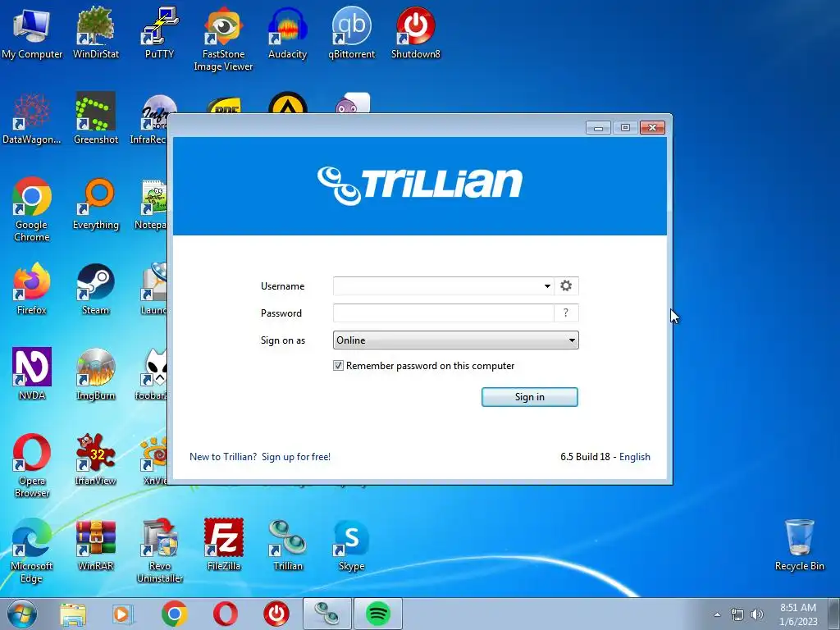840x630 pixels.
Task: Select the WinRAR desktop icon
Action: coord(96,545)
